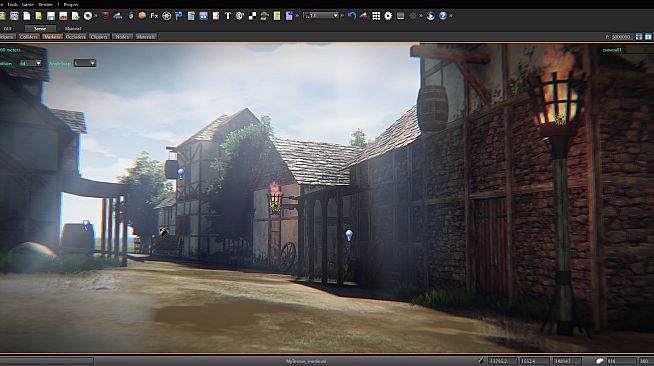
Task: Toggle the Occluders filter button
Action: click(75, 37)
